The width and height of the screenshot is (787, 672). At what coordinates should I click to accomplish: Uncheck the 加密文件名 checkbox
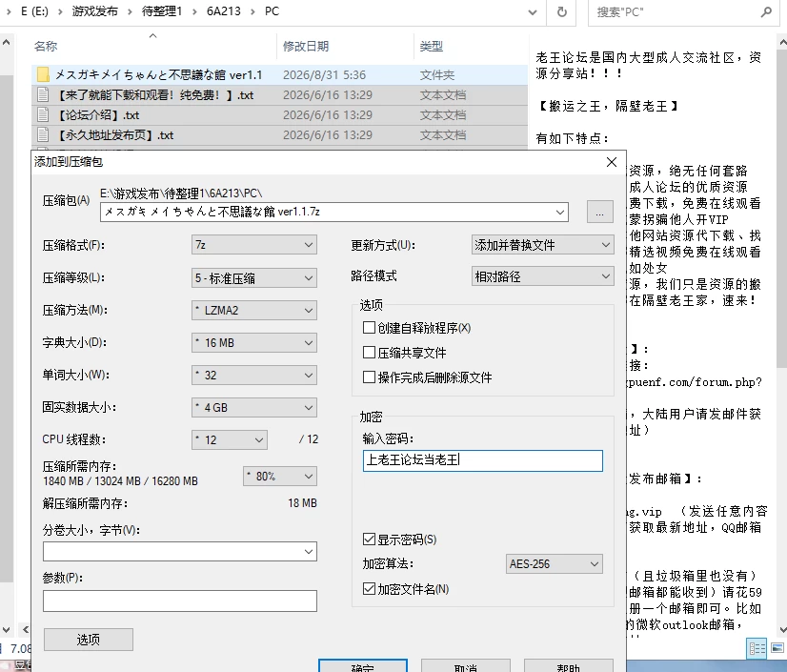[x=369, y=589]
